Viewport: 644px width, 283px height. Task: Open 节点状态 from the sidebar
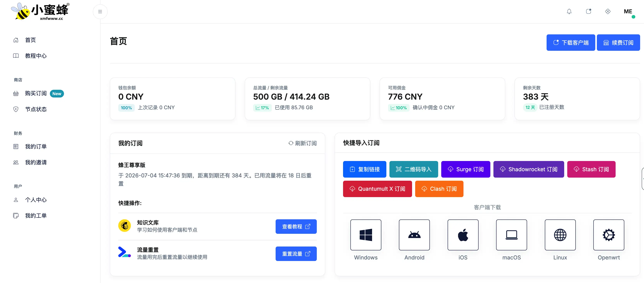click(36, 109)
